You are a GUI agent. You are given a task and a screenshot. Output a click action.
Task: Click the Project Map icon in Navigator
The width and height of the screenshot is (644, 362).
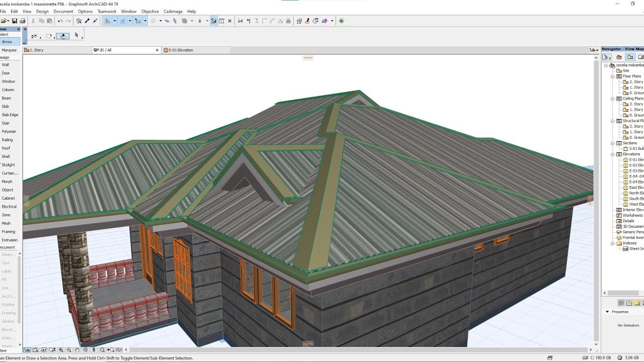pos(619,57)
